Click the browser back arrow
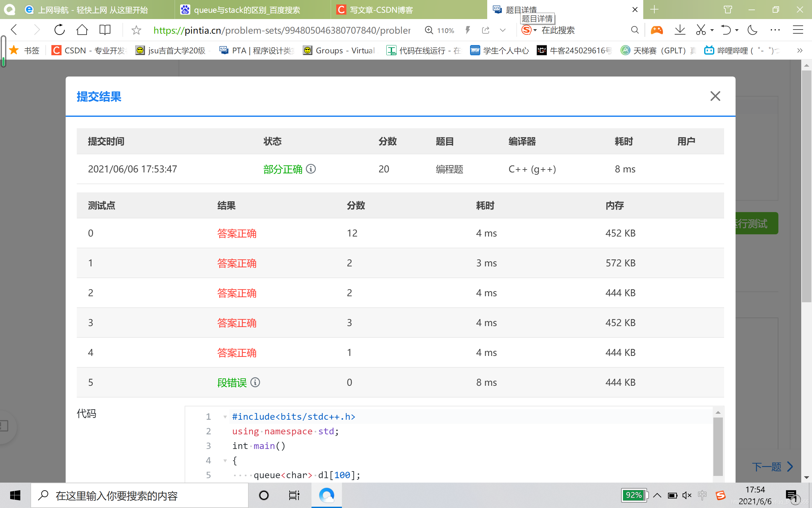Screen dimensions: 812x508 coord(14,30)
